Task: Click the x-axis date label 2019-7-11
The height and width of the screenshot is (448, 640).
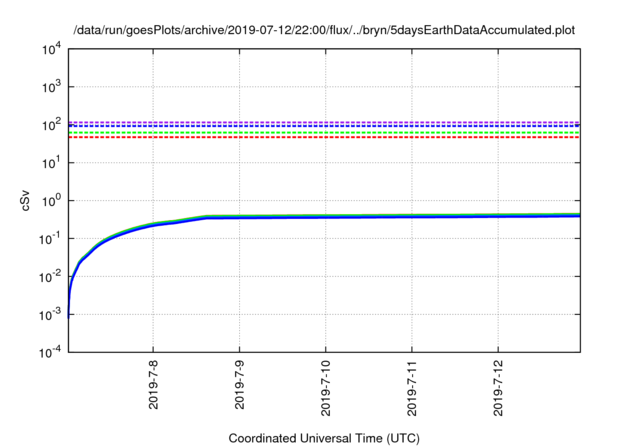Action: click(x=412, y=388)
